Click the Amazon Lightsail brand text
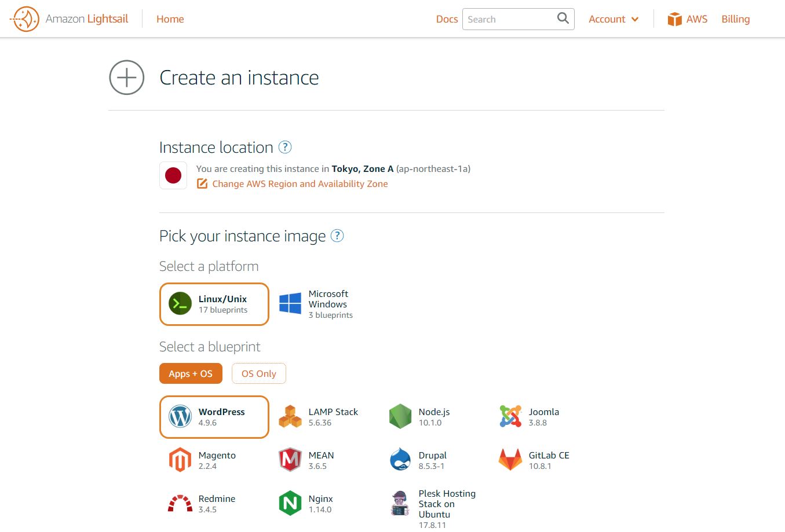This screenshot has height=532, width=785. (x=87, y=19)
